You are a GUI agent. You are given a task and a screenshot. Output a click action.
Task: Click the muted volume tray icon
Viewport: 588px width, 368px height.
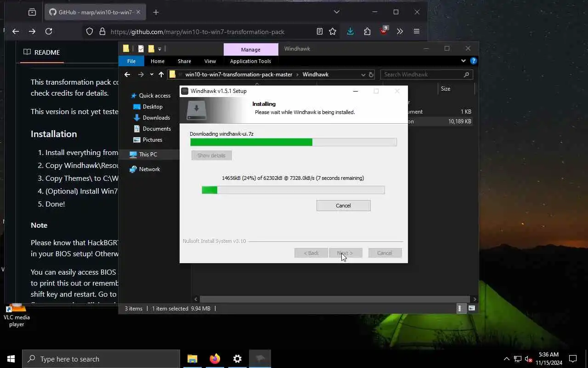(x=529, y=359)
